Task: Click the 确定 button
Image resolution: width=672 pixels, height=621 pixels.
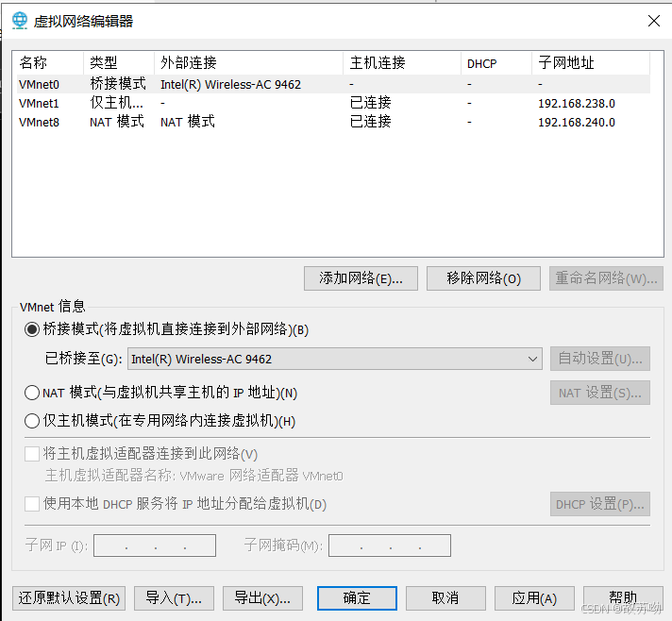Action: (x=357, y=598)
